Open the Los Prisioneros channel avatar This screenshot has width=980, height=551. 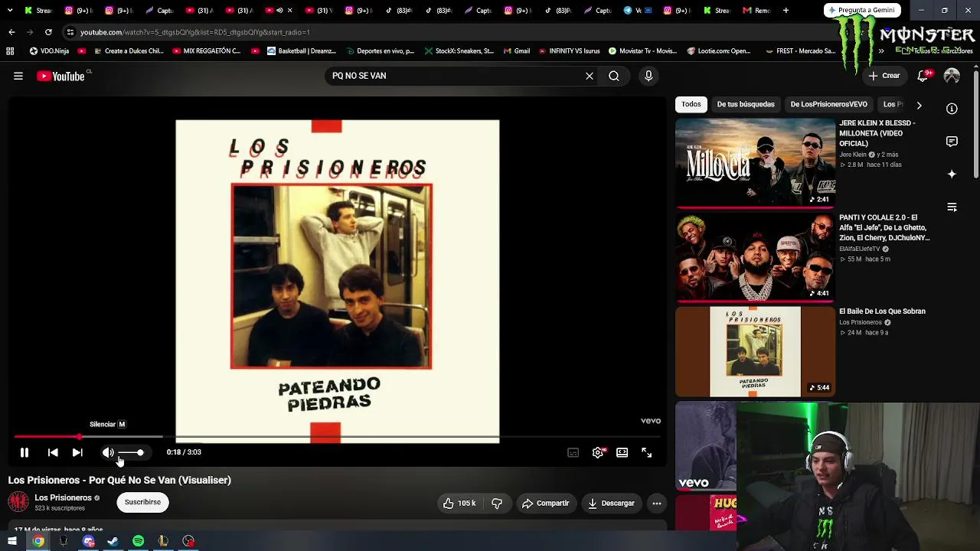(x=18, y=502)
